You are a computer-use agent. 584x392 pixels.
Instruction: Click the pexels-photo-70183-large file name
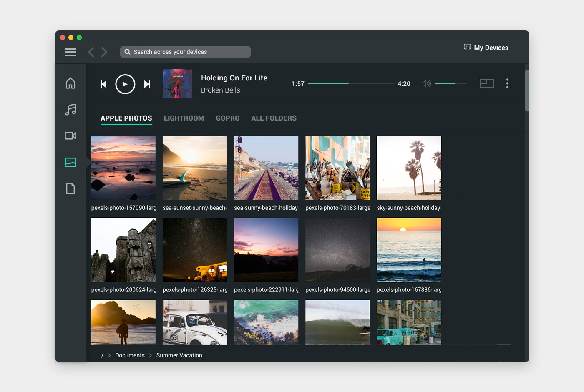(x=337, y=208)
